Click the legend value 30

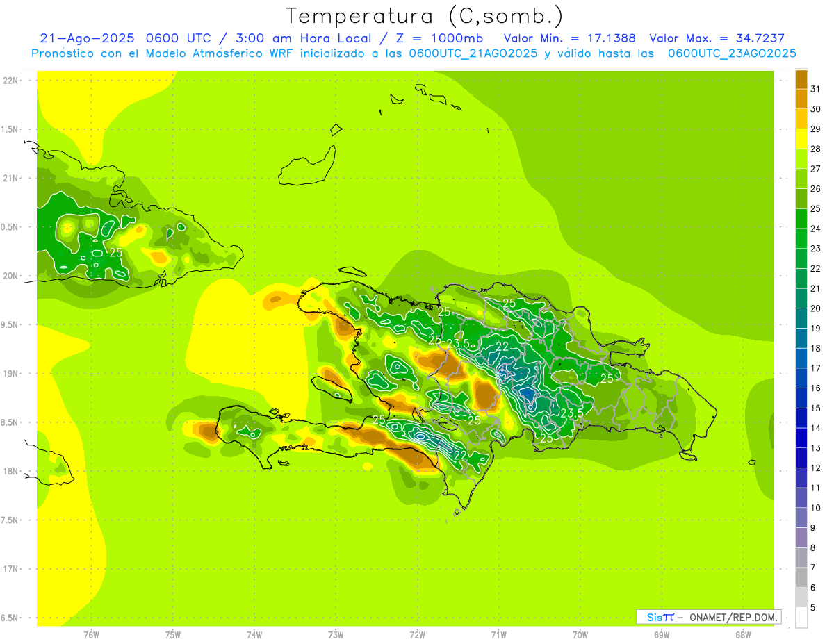pos(816,109)
